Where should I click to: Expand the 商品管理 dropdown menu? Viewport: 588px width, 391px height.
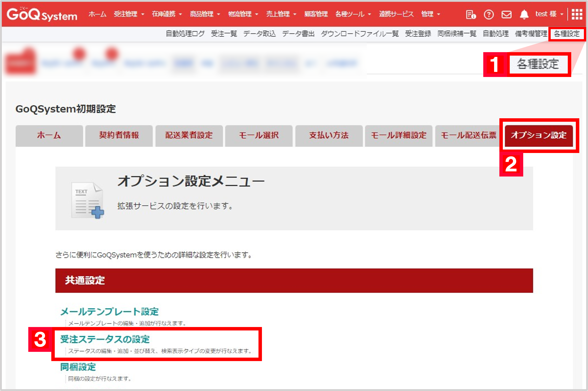(205, 14)
